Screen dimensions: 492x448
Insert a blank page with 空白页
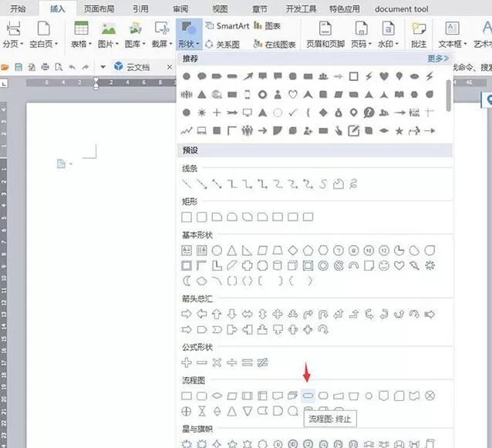coord(44,35)
